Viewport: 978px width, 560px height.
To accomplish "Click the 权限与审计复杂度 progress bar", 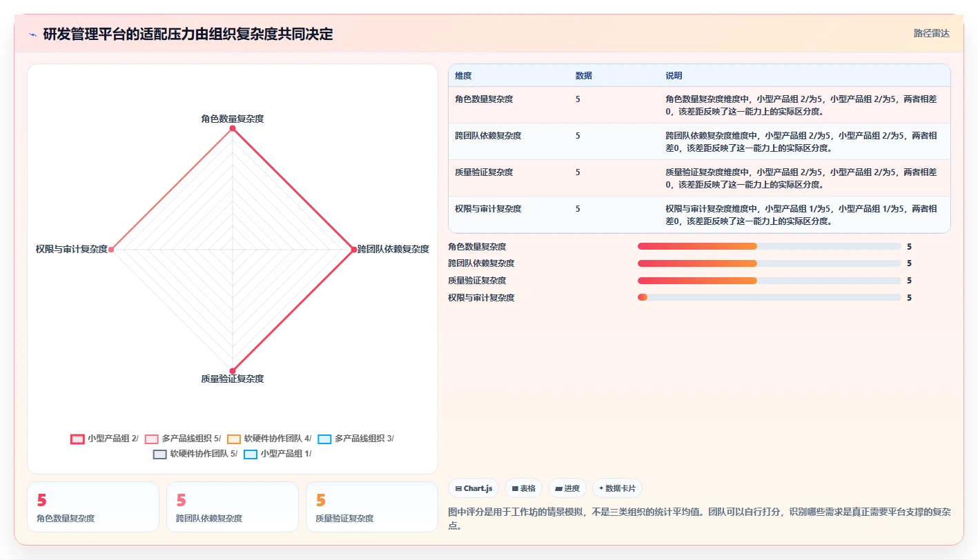I will tap(769, 297).
